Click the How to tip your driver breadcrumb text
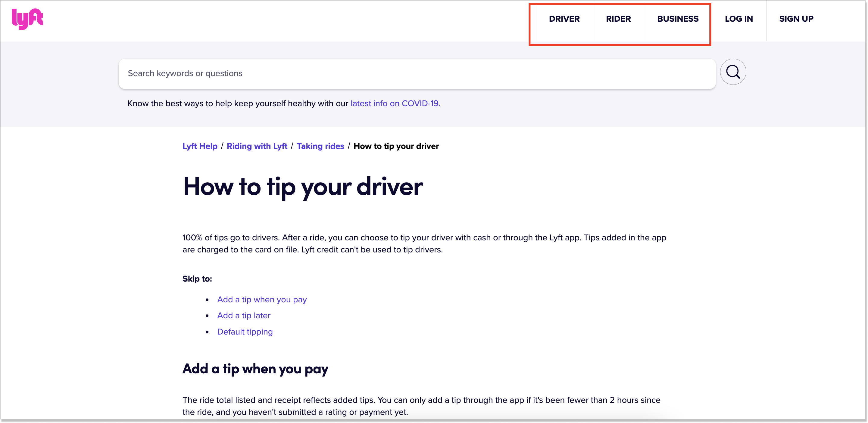Viewport: 868px width, 423px height. pos(396,147)
